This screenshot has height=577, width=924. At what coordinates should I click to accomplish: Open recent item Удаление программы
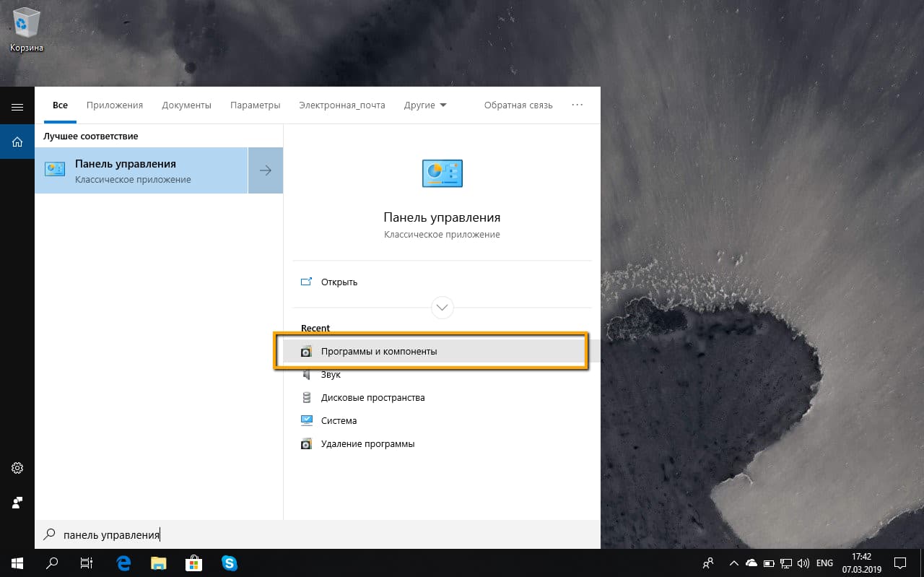click(442, 444)
